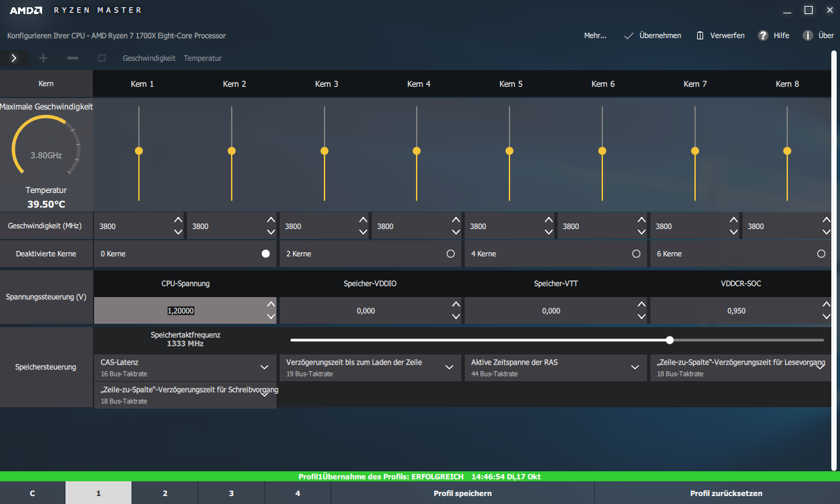The width and height of the screenshot is (840, 504).
Task: Click the Speichertaktfrequenz slider handle
Action: coord(670,340)
